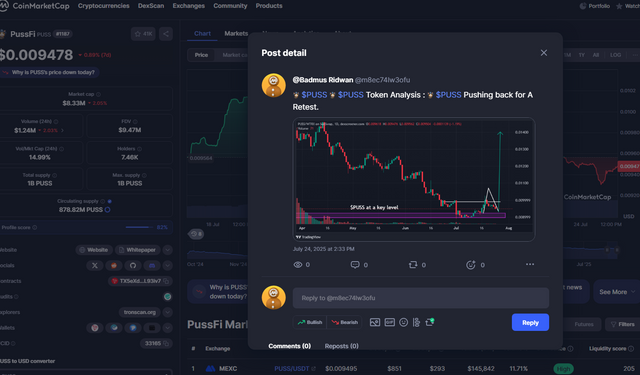This screenshot has width=640, height=375.
Task: Expand the Website row dropdown arrow
Action: click(x=167, y=250)
